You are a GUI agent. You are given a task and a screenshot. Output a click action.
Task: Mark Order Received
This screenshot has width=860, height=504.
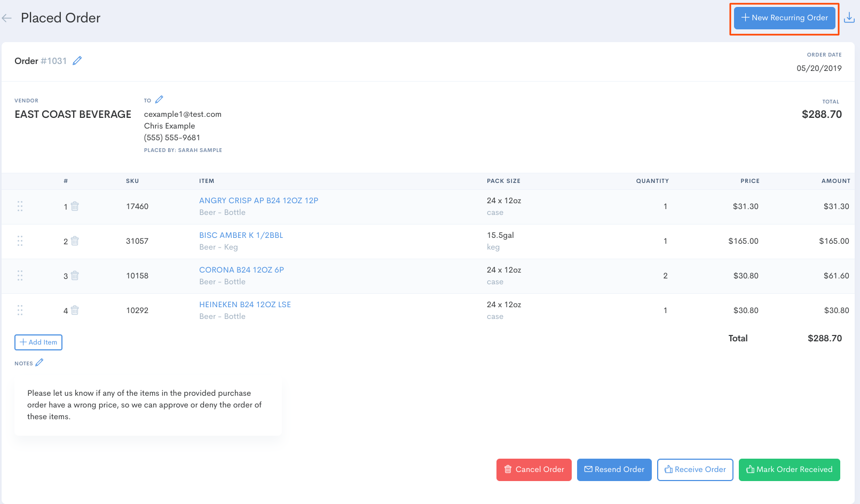(789, 469)
